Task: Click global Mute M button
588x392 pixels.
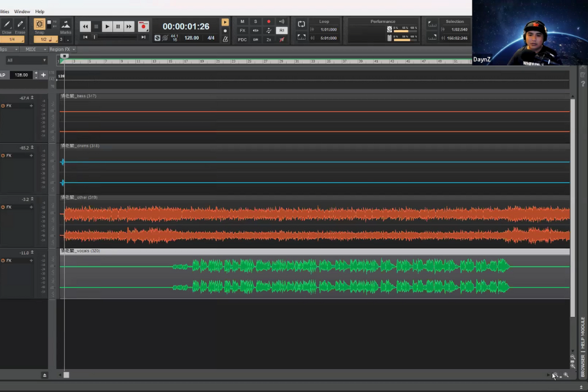Action: coord(242,22)
